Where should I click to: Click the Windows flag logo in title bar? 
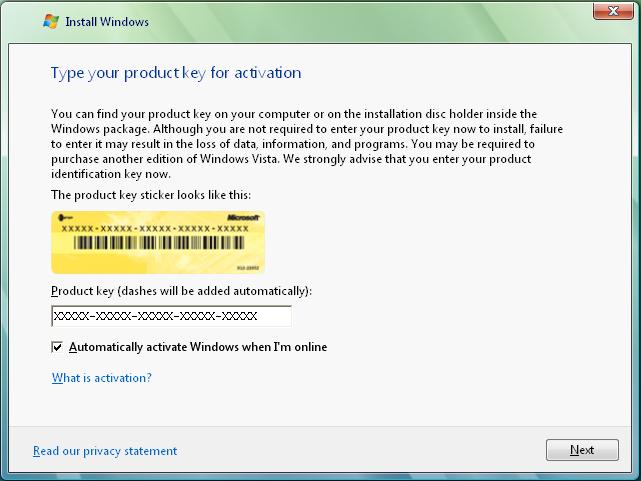[x=51, y=21]
